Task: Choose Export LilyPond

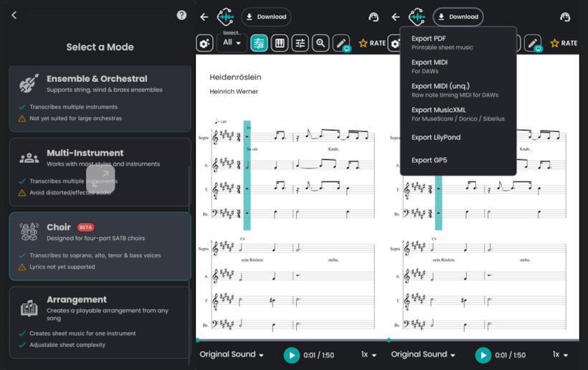Action: pyautogui.click(x=458, y=137)
